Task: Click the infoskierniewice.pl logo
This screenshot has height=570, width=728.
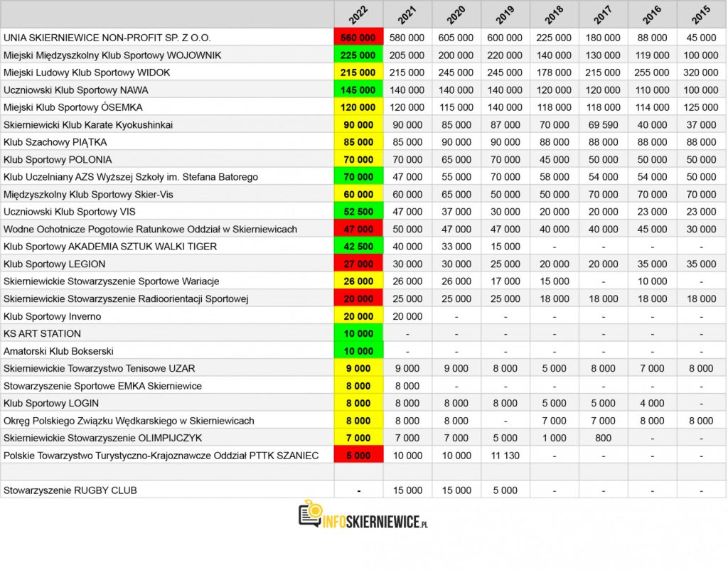Action: click(363, 515)
